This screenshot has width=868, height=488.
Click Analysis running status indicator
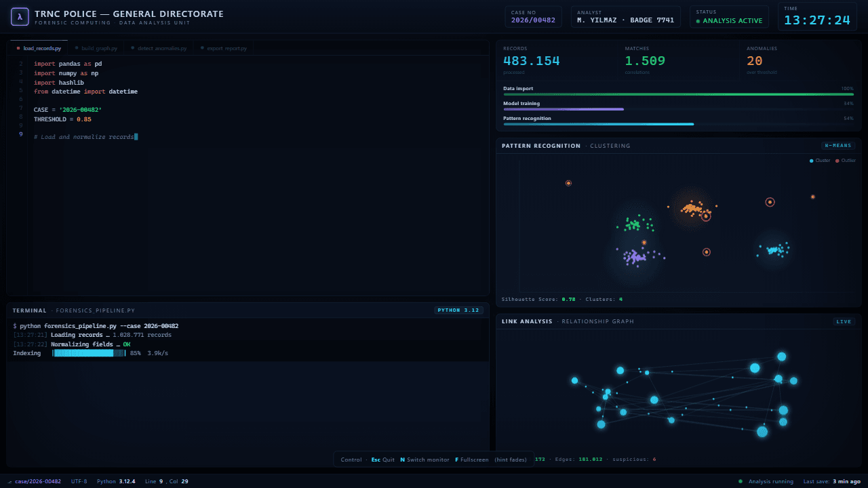(766, 481)
